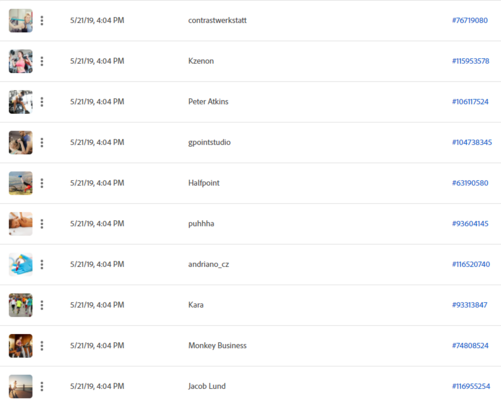Open more options for Kara row
The width and height of the screenshot is (501, 403).
click(x=42, y=305)
